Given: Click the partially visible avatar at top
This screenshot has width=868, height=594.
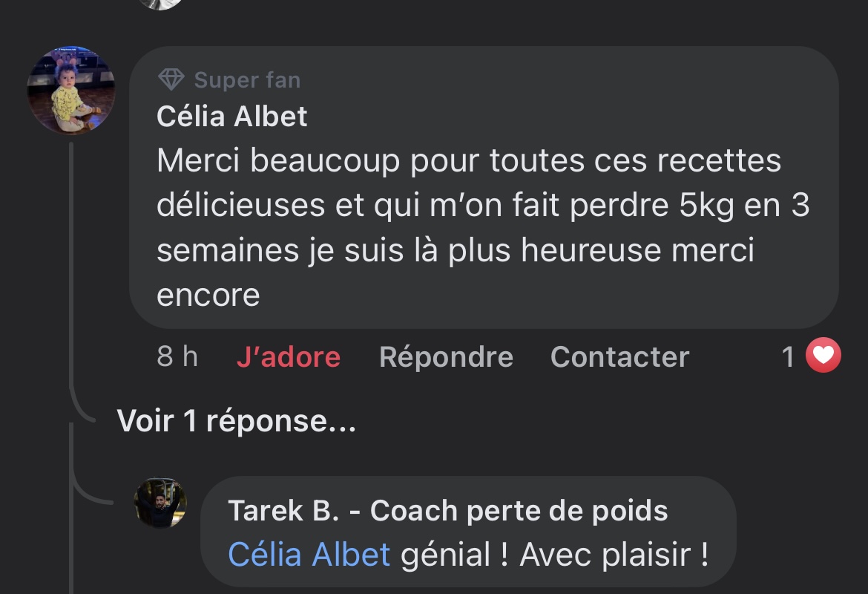Looking at the screenshot, I should (x=161, y=4).
